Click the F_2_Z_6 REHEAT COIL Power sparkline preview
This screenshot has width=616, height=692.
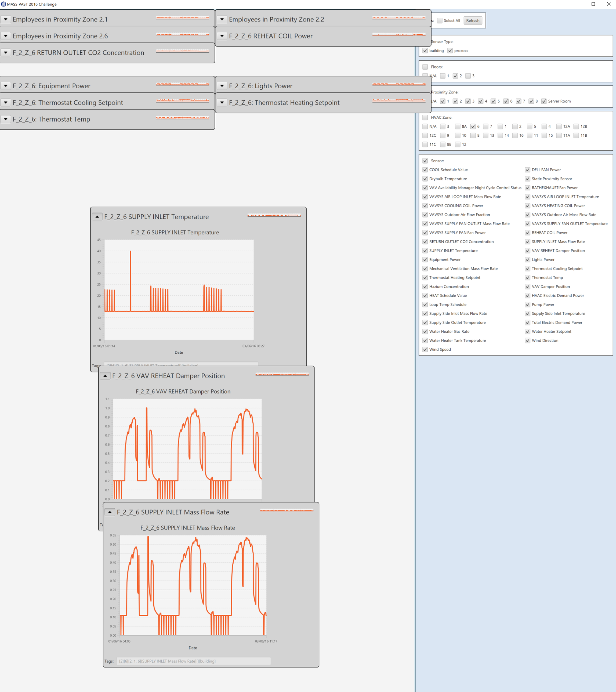399,35
